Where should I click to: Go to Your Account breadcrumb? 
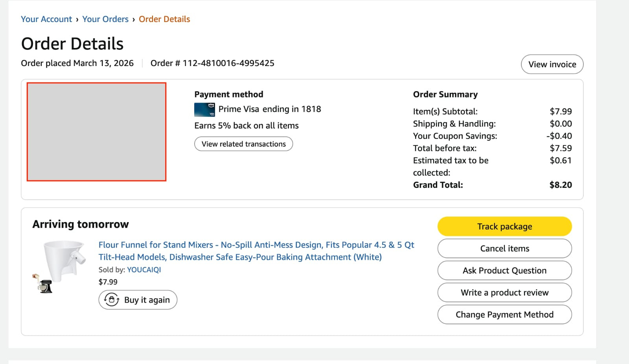[46, 19]
